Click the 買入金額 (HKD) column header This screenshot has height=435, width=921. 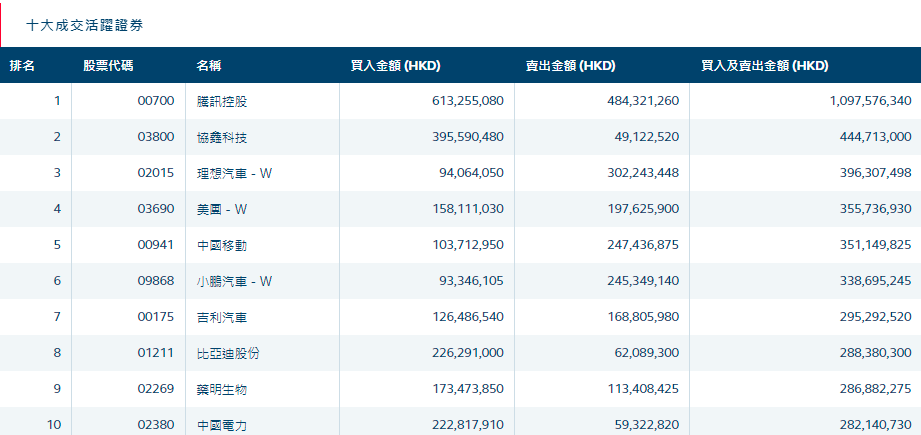pos(395,66)
